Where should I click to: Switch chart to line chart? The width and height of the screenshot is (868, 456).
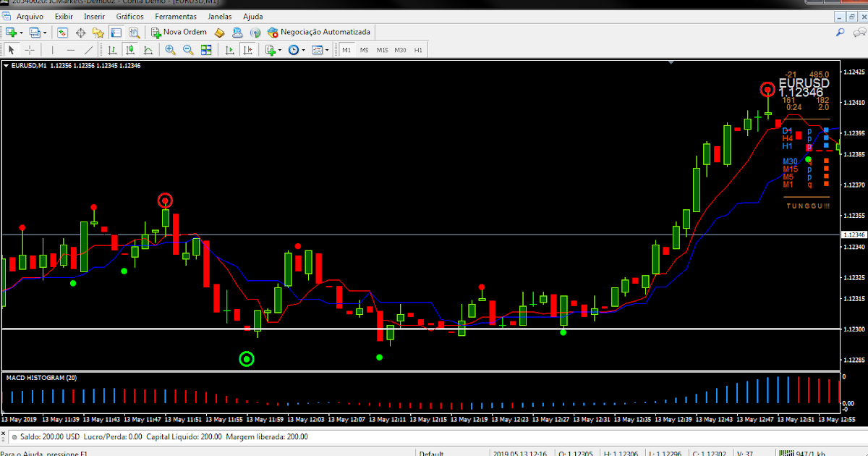pyautogui.click(x=148, y=50)
